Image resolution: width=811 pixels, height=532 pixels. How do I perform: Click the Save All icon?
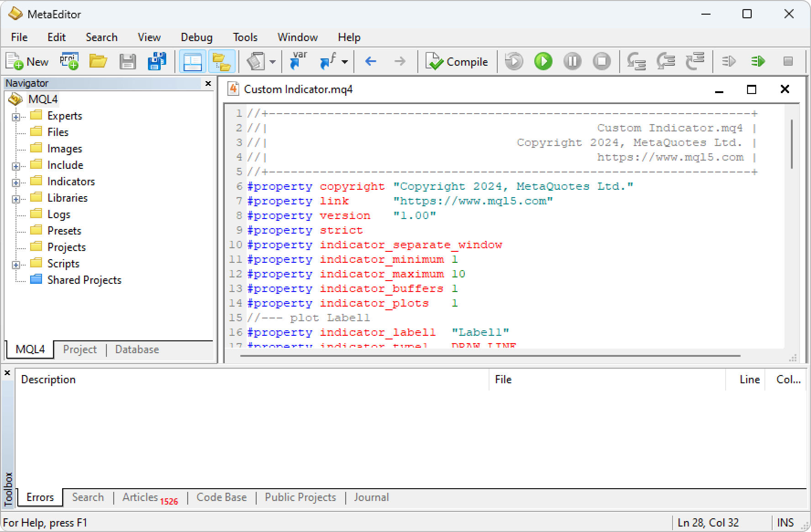[x=157, y=62]
